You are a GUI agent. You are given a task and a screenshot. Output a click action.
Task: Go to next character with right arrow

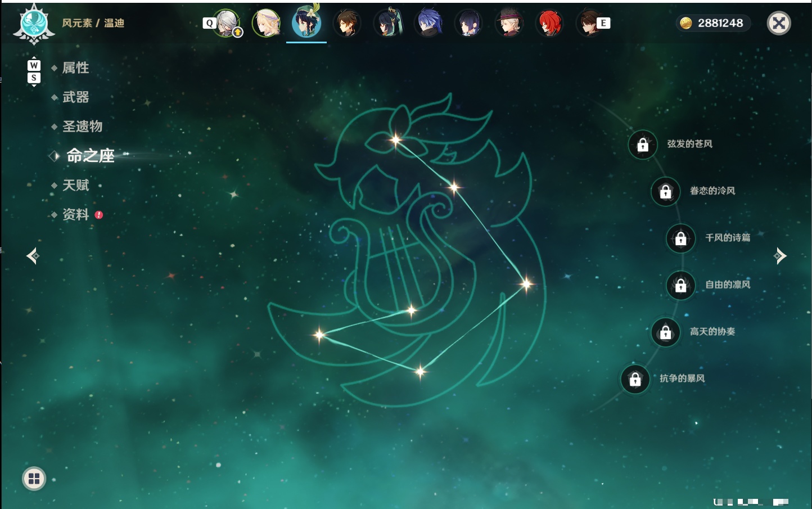coord(780,256)
